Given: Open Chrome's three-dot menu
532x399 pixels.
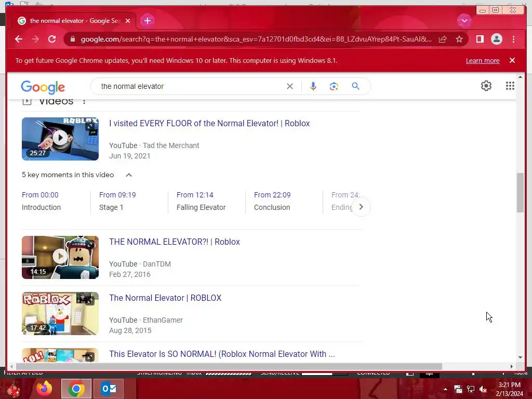Looking at the screenshot, I should [x=513, y=39].
